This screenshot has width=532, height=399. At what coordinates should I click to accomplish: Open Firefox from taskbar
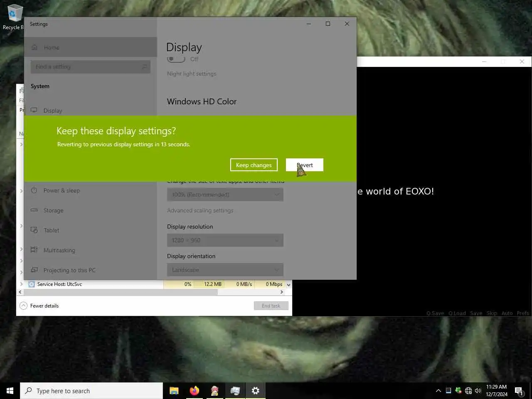195,391
